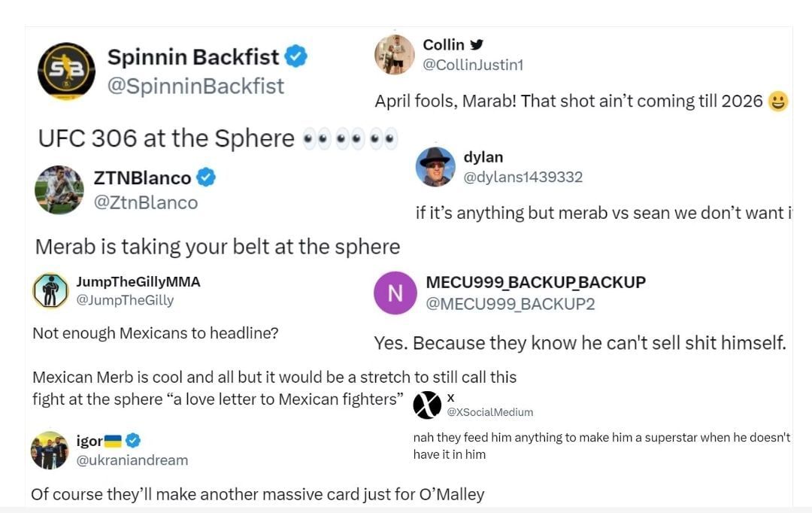812x513 pixels.
Task: Open the @XSocialMedium handle link
Action: (x=489, y=412)
